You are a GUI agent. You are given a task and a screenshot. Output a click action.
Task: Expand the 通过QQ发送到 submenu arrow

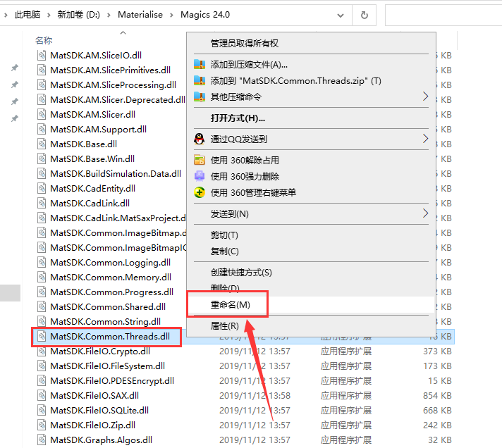pos(425,139)
